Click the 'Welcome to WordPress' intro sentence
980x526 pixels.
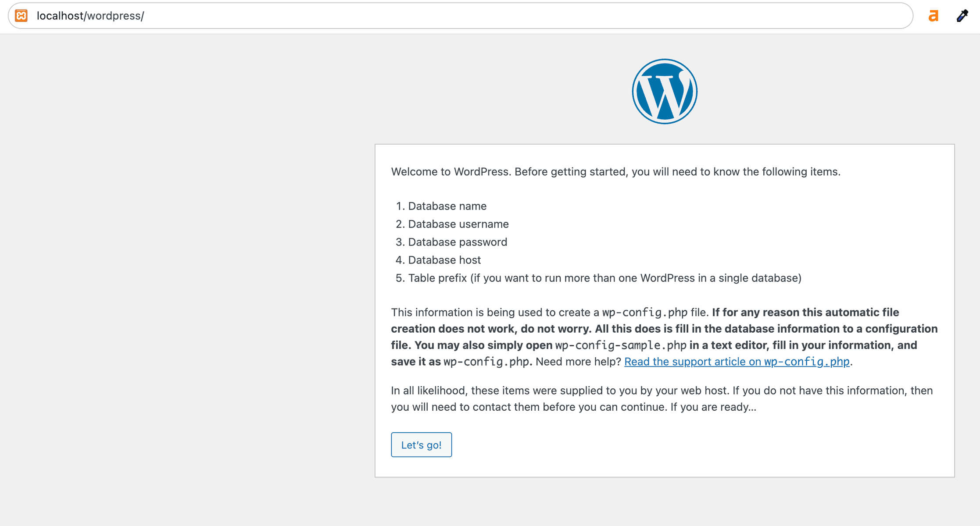615,171
